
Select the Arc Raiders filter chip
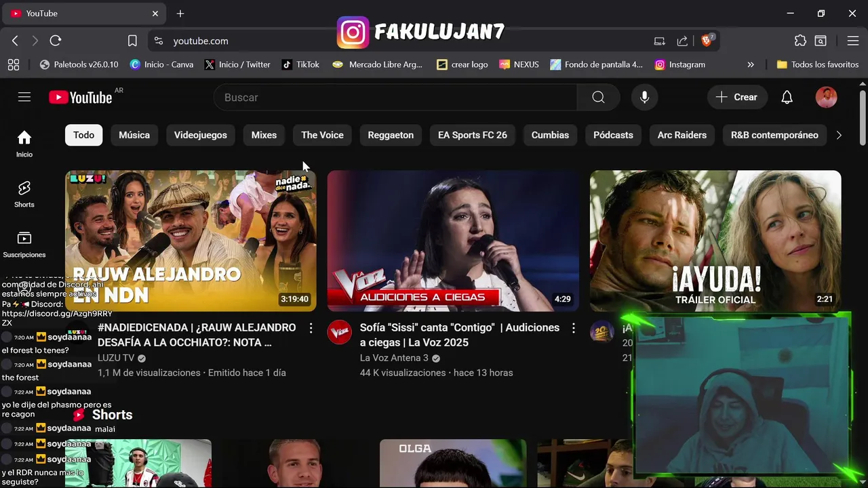point(682,135)
